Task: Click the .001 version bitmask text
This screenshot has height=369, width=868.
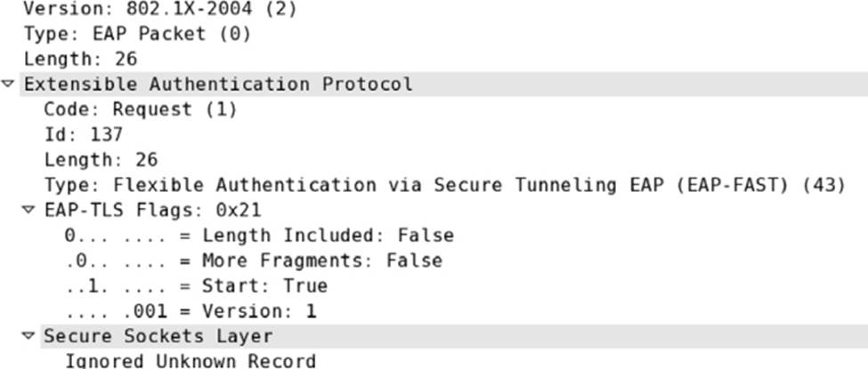Action: pos(145,311)
